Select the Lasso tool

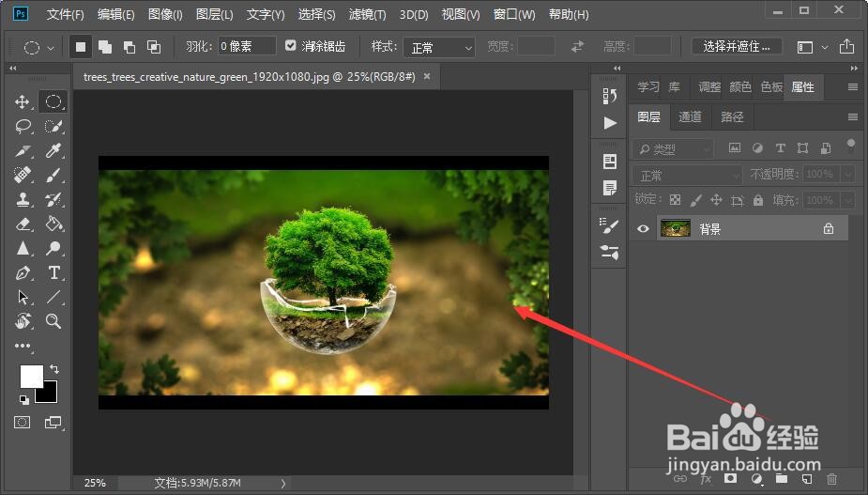pyautogui.click(x=23, y=126)
